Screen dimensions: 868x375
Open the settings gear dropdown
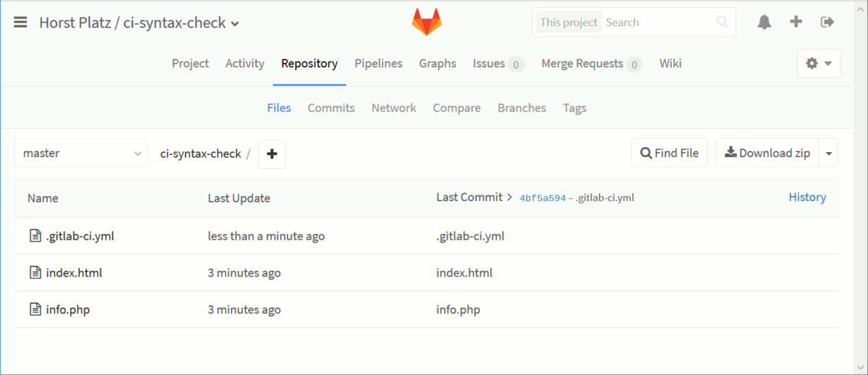pos(819,64)
